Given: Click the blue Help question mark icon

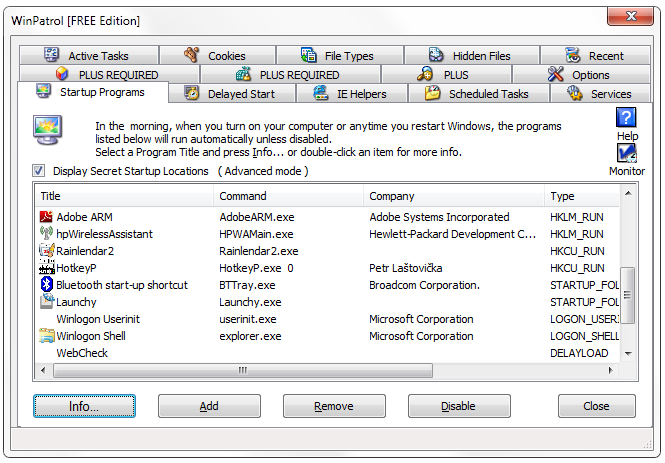Looking at the screenshot, I should [626, 117].
